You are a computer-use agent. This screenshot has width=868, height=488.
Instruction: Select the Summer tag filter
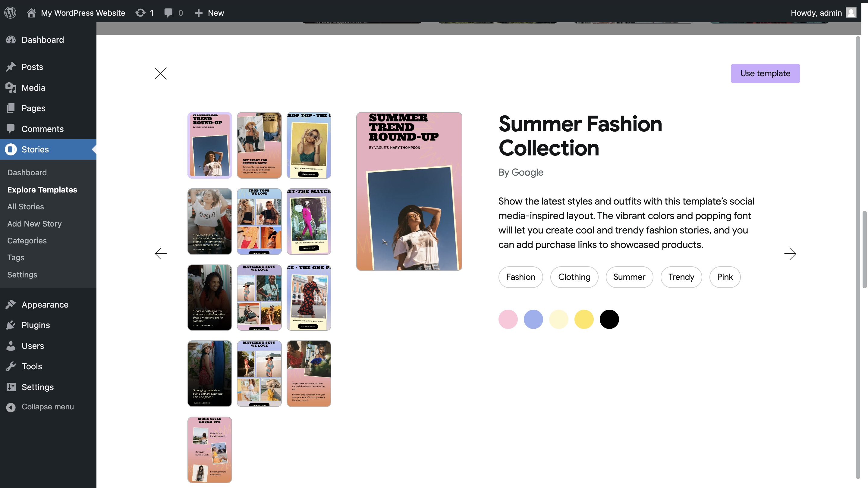tap(629, 277)
